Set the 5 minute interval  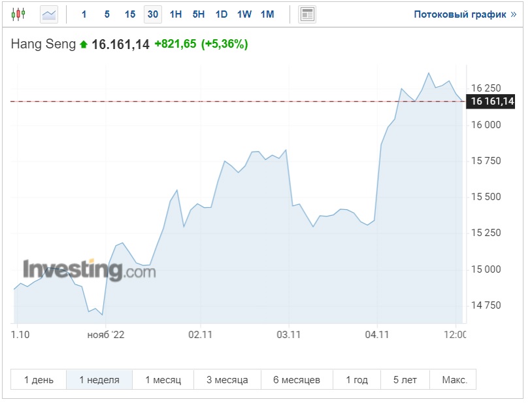107,14
